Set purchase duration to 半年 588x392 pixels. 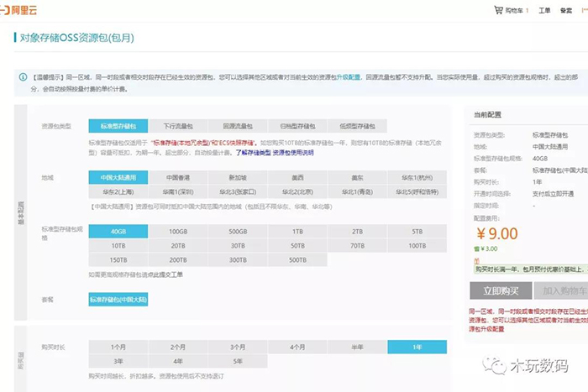tap(357, 347)
